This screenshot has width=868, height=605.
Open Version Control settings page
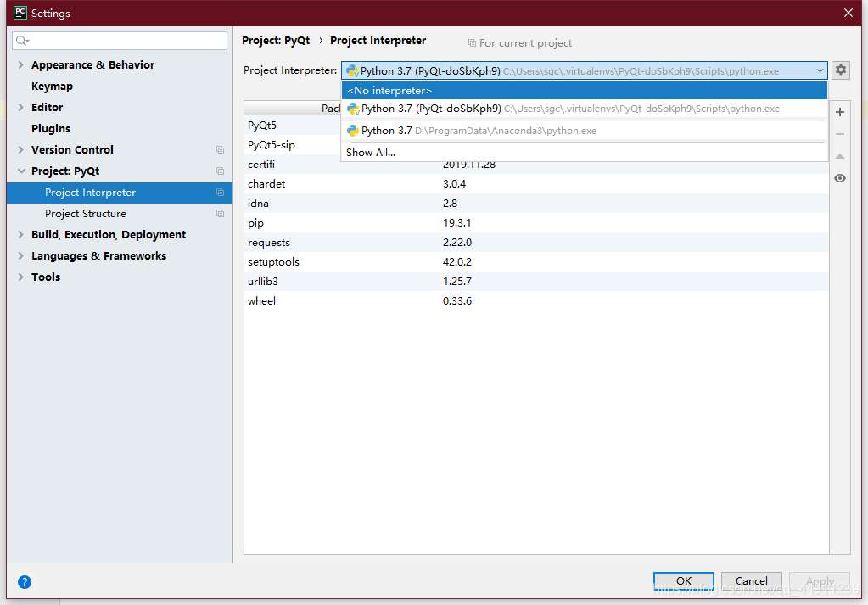72,150
